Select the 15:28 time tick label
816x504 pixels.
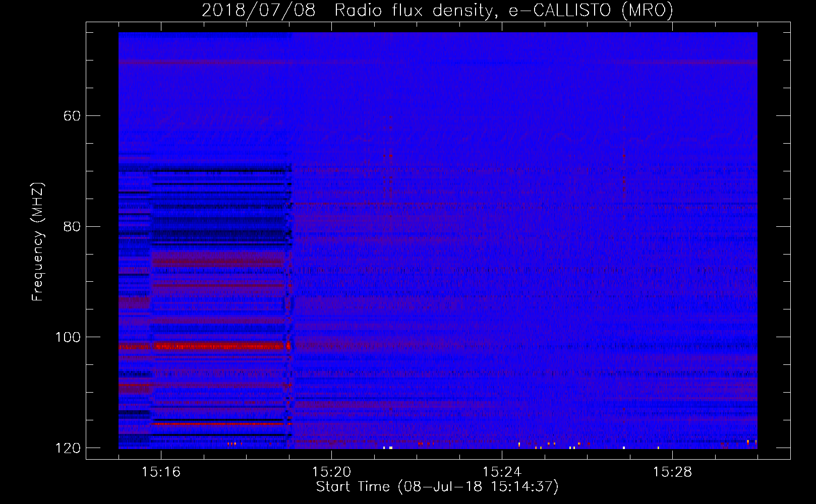point(672,472)
